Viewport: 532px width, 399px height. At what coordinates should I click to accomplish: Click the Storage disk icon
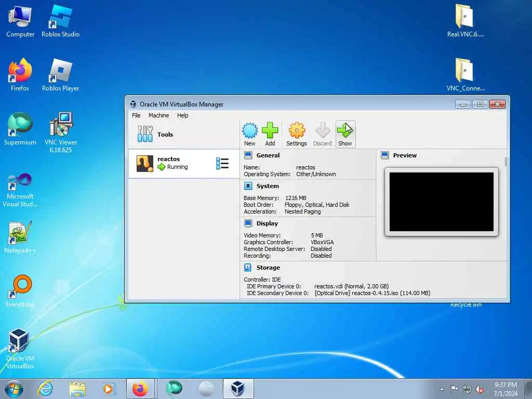pos(248,268)
